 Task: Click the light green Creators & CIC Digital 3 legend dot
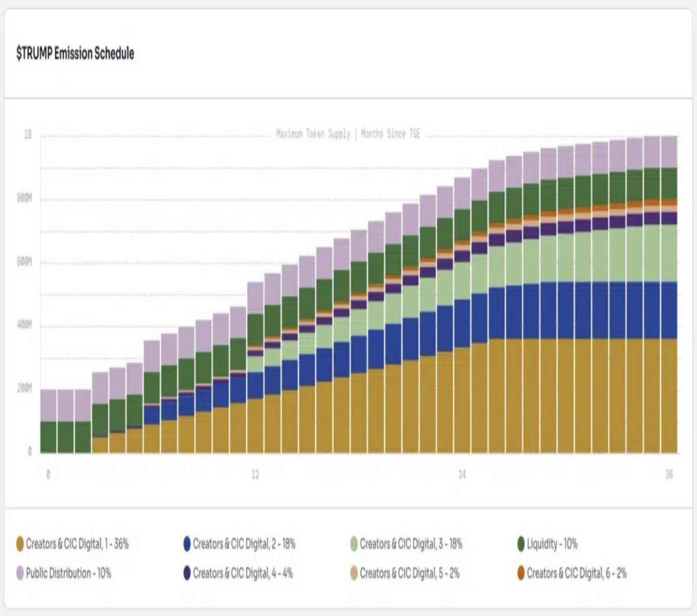354,545
